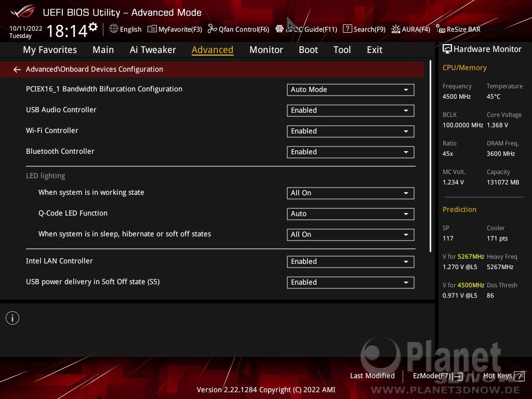Open Hot Keys help
The height and width of the screenshot is (399, 532).
coord(503,376)
